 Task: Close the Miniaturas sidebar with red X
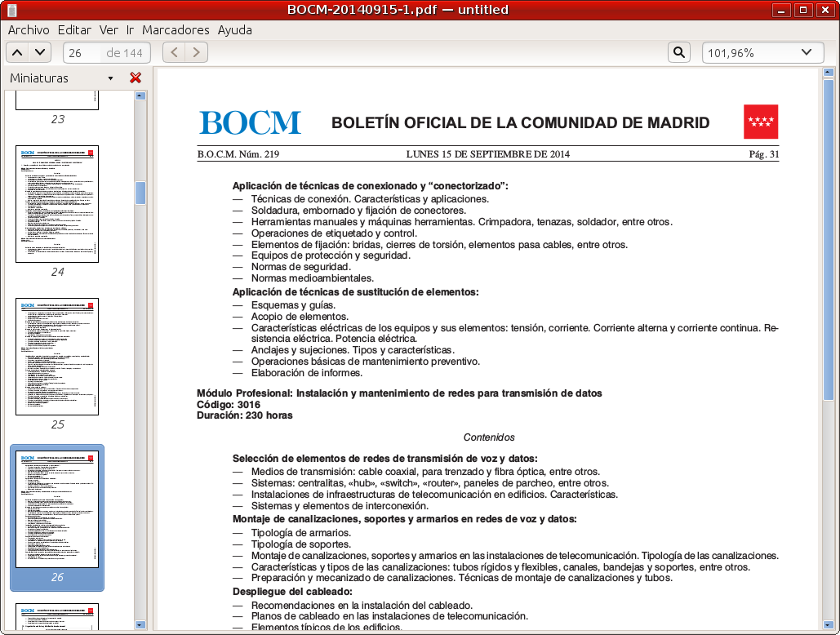[x=136, y=78]
